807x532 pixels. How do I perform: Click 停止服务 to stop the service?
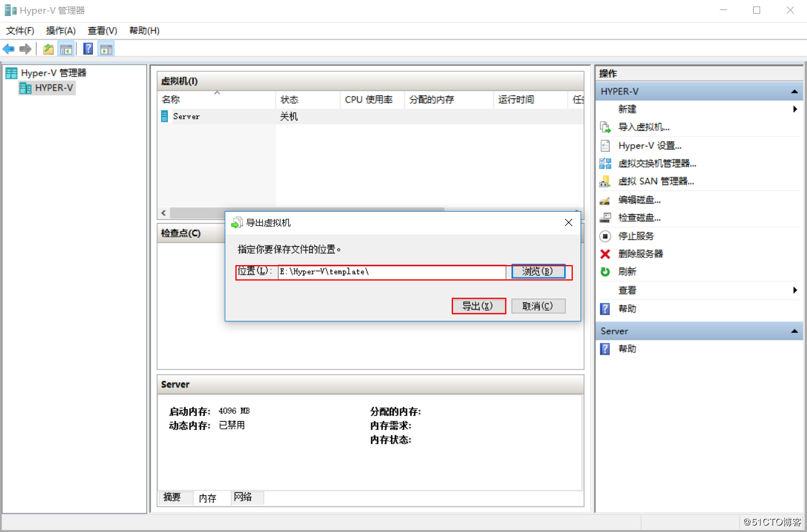click(x=636, y=235)
